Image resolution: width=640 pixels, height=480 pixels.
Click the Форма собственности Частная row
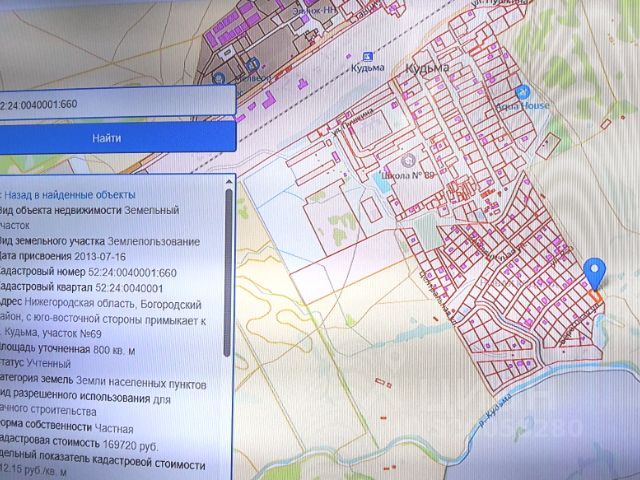[67, 428]
